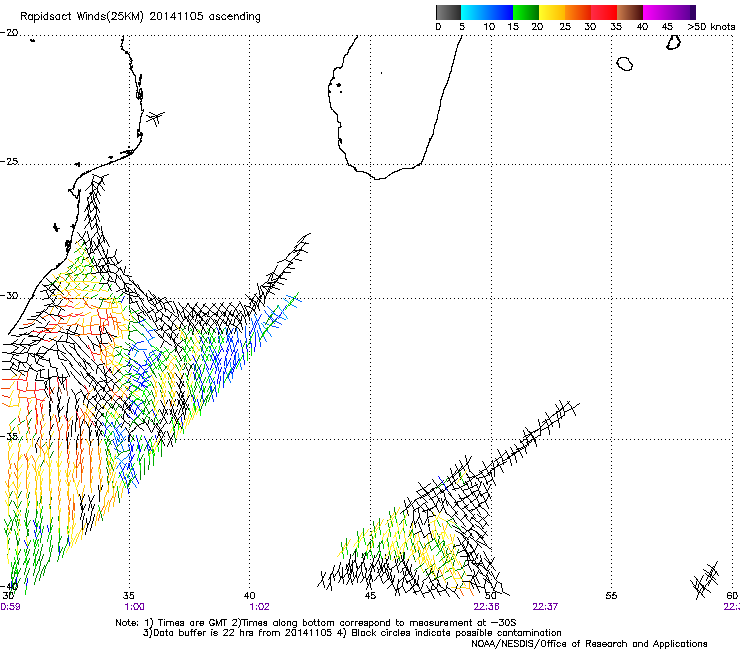Screen dimensions: 740x650
Task: Click the purple '1:00' swath time label
Action: pyautogui.click(x=135, y=607)
